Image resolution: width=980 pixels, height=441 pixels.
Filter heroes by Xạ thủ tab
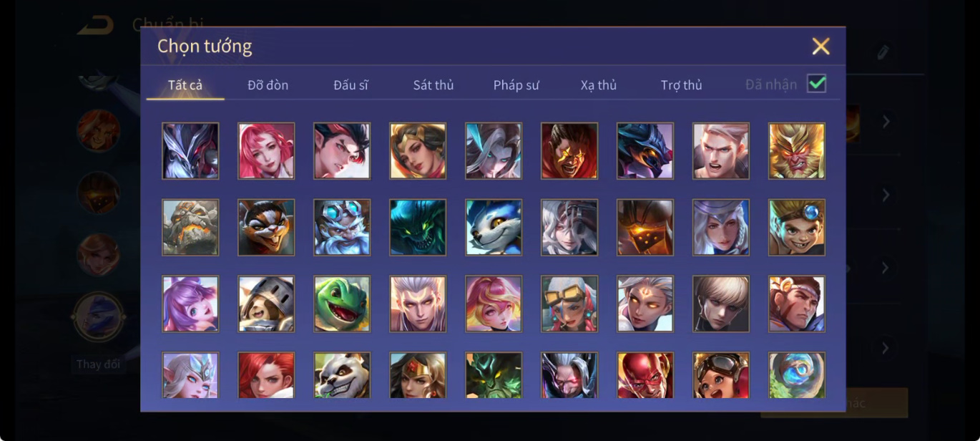pos(599,85)
